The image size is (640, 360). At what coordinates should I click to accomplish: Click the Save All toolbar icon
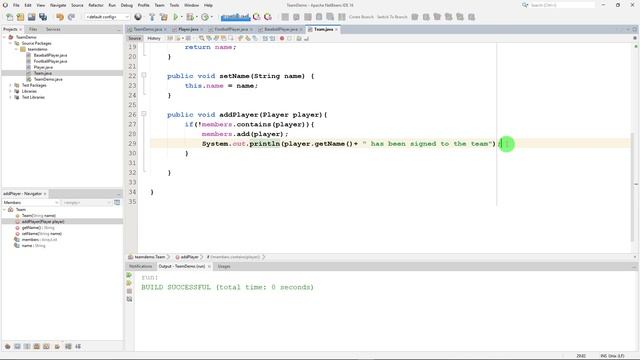(x=43, y=17)
